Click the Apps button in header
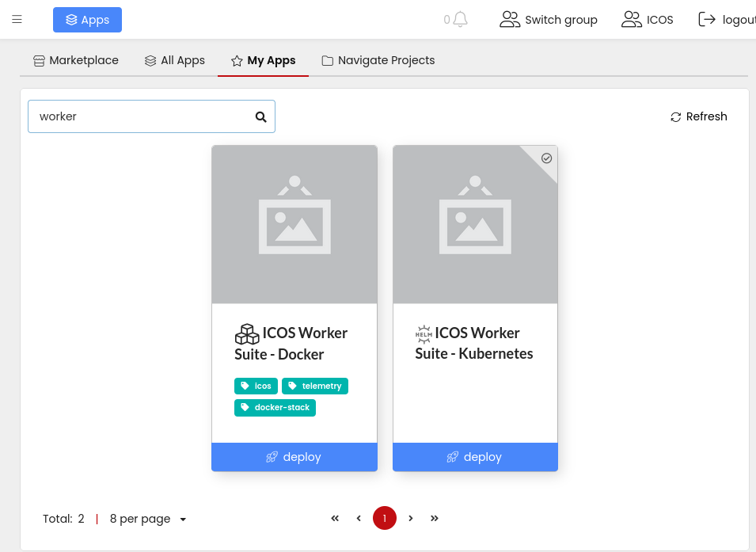The height and width of the screenshot is (552, 756). tap(87, 20)
